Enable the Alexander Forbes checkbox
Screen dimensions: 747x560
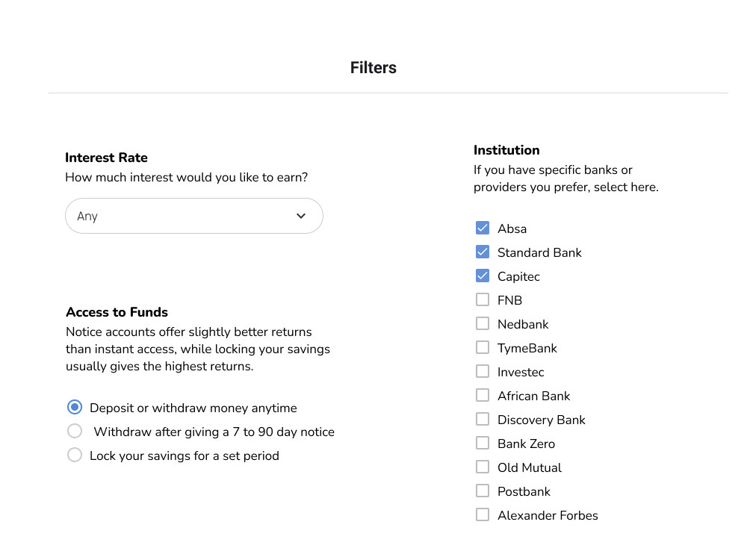pyautogui.click(x=483, y=514)
